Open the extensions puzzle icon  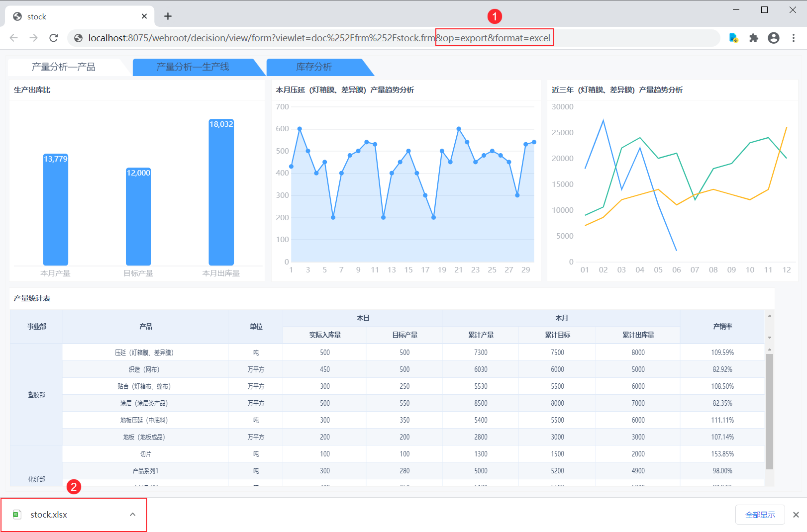(x=753, y=38)
